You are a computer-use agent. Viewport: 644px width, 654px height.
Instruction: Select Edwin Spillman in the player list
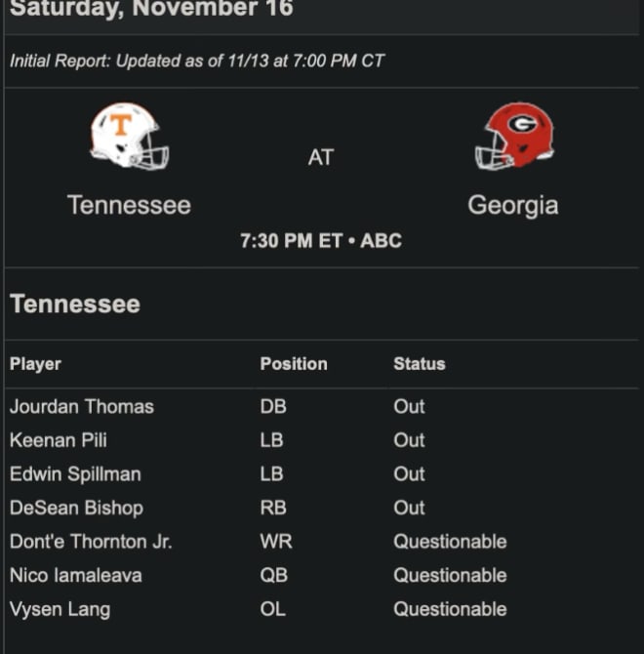click(x=75, y=473)
